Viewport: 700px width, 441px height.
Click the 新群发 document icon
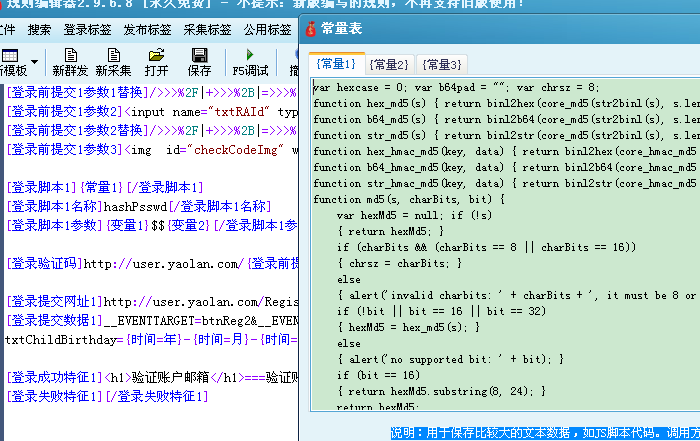pos(70,55)
